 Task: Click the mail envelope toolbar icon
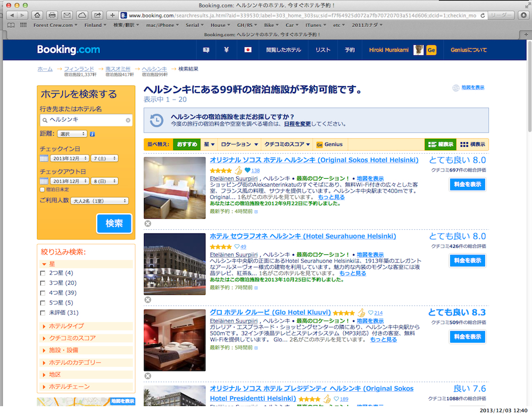pyautogui.click(x=67, y=15)
